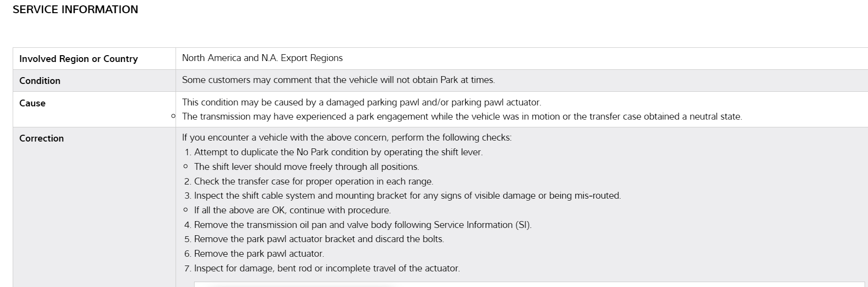Click the sentence about transfer case neutral state
The width and height of the screenshot is (868, 287).
(461, 117)
